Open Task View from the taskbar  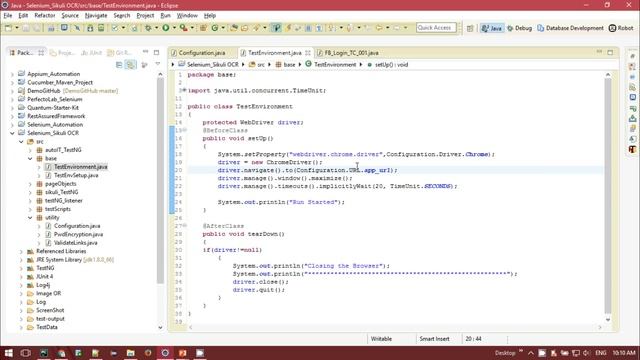[x=25, y=353]
